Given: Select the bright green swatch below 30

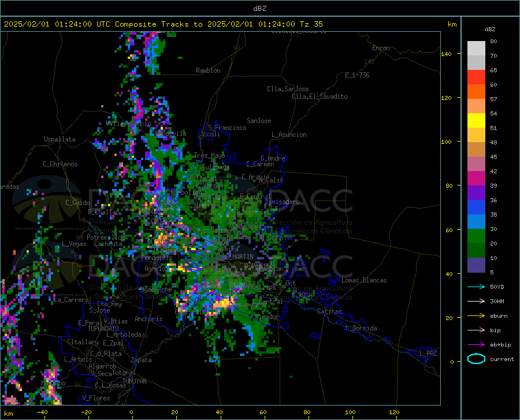Looking at the screenshot, I should [x=476, y=236].
